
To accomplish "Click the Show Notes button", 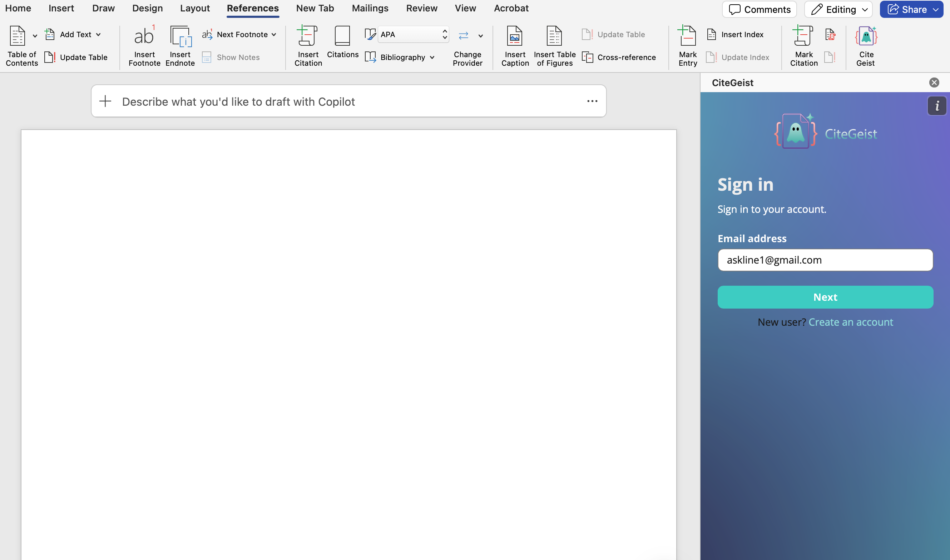I will point(231,57).
